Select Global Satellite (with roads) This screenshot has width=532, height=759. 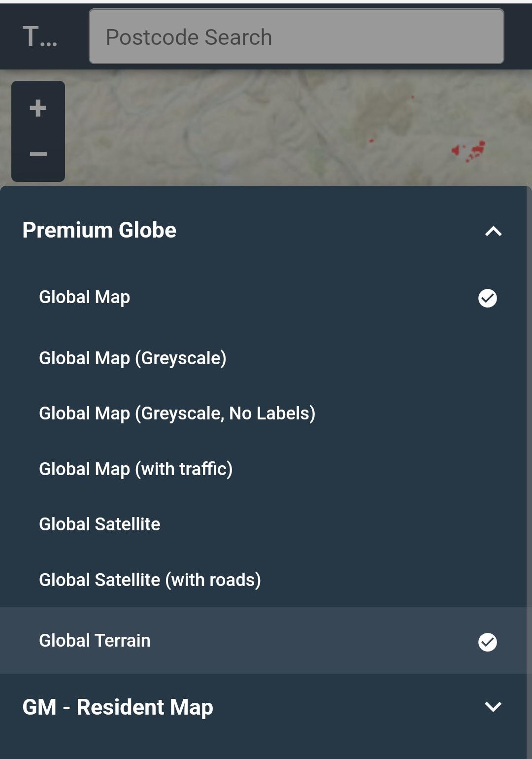263,580
